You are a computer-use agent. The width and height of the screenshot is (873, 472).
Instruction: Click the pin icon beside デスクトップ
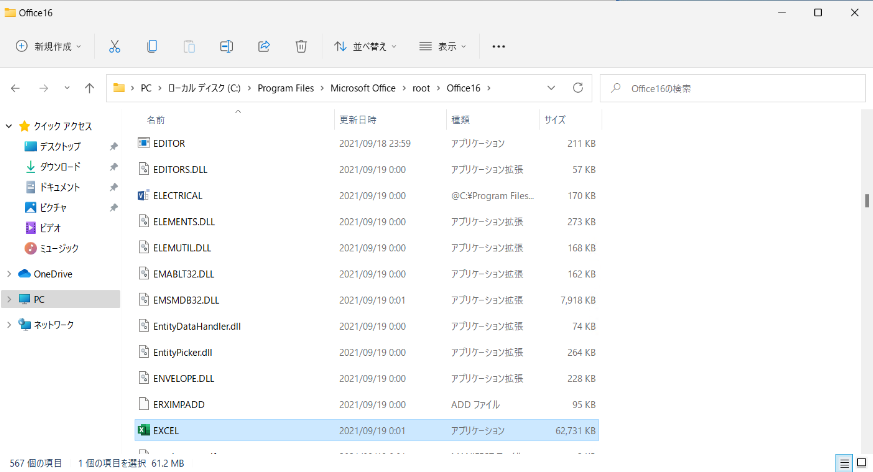coord(114,146)
